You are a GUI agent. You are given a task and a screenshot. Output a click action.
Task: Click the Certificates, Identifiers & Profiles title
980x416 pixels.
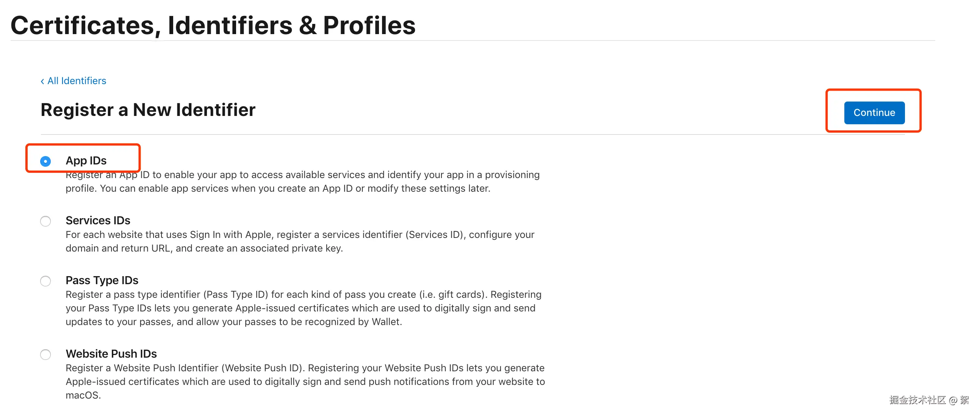tap(213, 25)
